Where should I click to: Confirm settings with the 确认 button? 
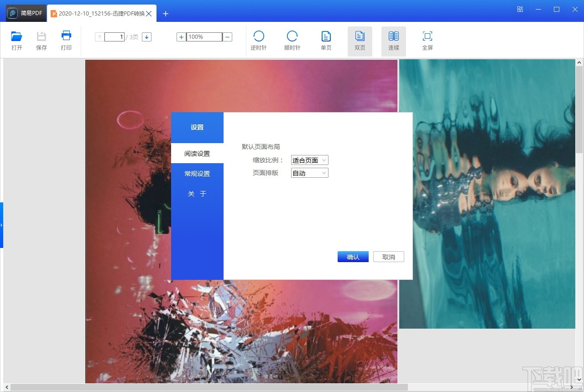[x=353, y=257]
